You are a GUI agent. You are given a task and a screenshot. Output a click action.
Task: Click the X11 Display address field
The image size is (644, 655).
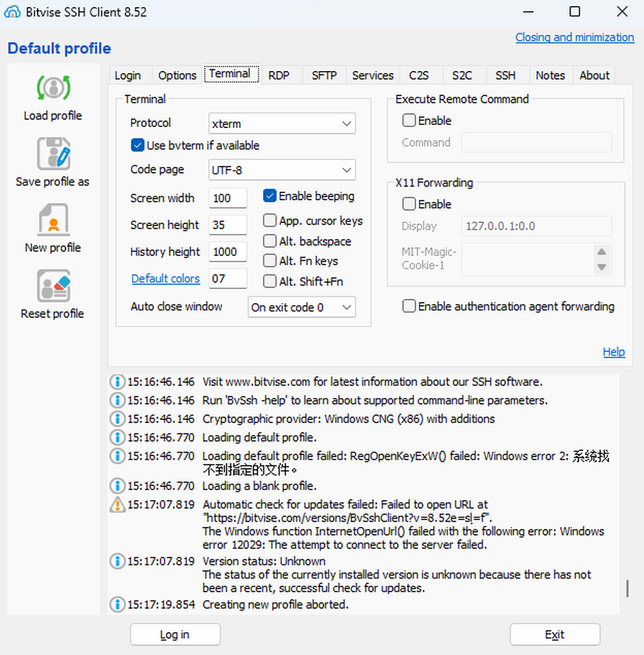coord(536,226)
